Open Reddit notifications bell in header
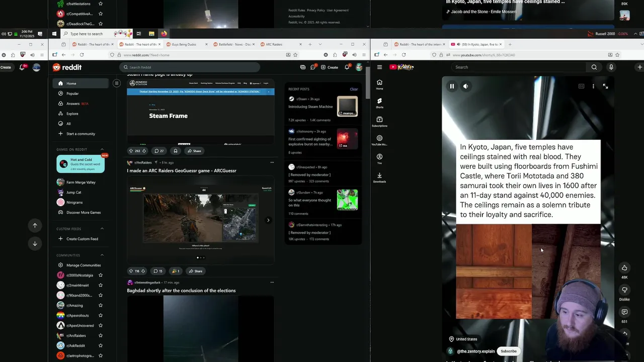Viewport: 644px width, 362px height. pyautogui.click(x=347, y=67)
